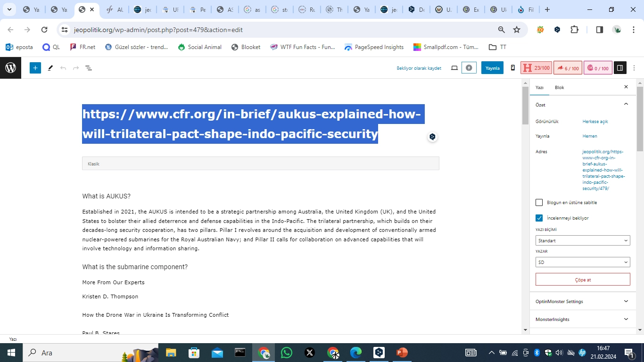Click the editor vertical scrollbar thumb
This screenshot has width=644, height=362.
(x=525, y=106)
